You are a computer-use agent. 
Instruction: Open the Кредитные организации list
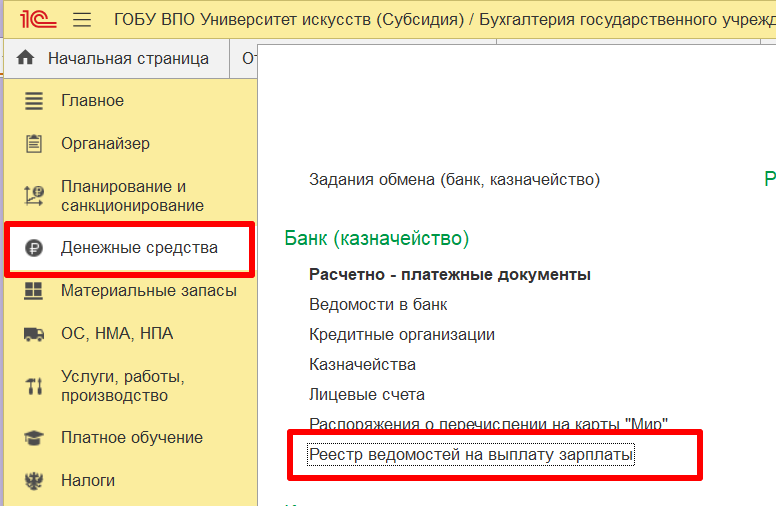click(x=402, y=334)
